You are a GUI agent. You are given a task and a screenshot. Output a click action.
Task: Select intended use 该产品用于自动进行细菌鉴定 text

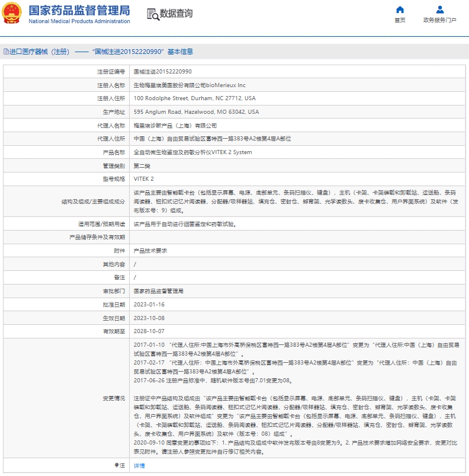click(x=185, y=224)
